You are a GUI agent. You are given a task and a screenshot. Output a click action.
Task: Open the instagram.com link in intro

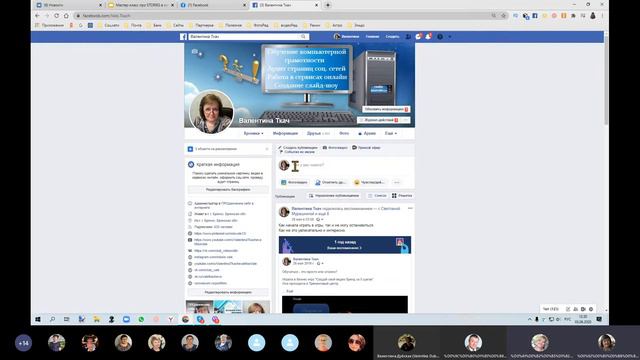pyautogui.click(x=213, y=257)
